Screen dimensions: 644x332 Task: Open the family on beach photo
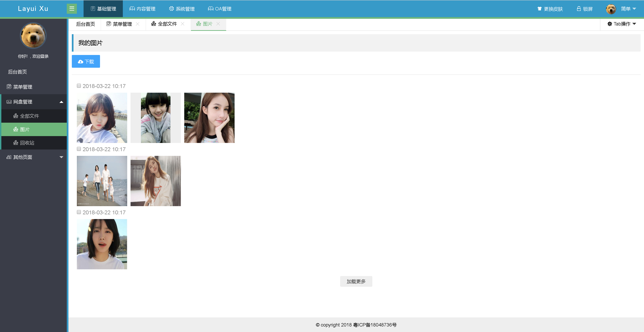[102, 181]
